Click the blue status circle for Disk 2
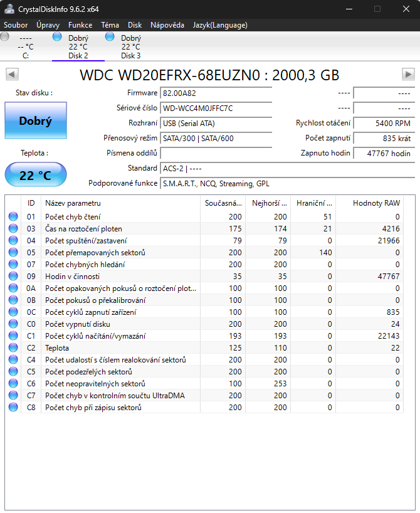The width and height of the screenshot is (420, 513). pos(57,36)
